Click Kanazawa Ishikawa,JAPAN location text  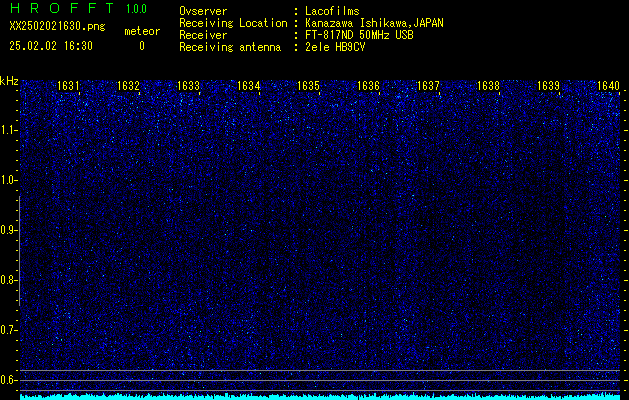pyautogui.click(x=374, y=23)
